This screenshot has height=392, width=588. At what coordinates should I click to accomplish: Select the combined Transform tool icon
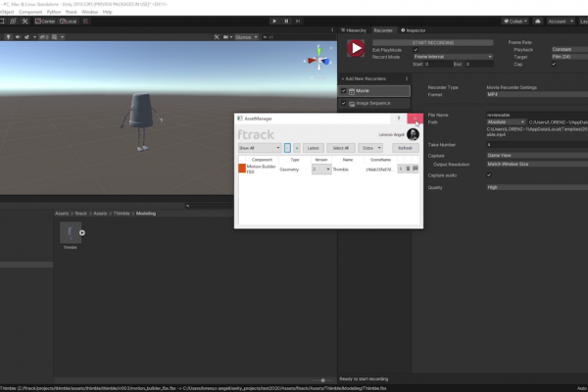point(13,21)
